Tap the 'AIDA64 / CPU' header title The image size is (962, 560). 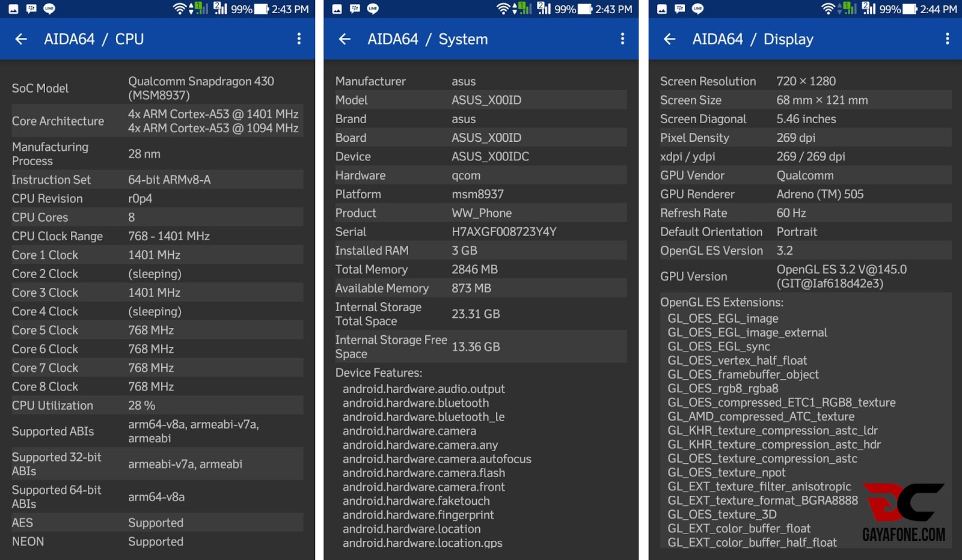coord(94,39)
